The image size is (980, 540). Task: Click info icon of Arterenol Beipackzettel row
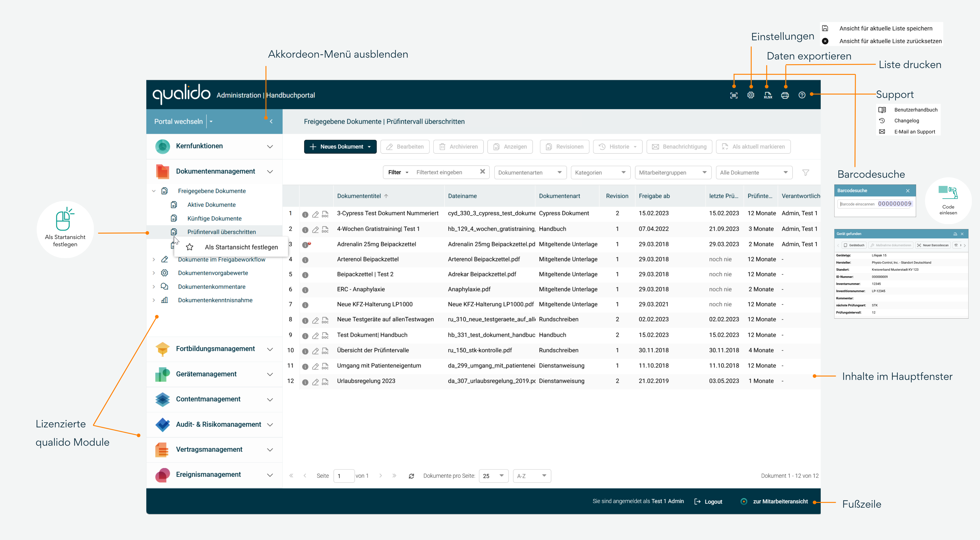click(x=305, y=260)
